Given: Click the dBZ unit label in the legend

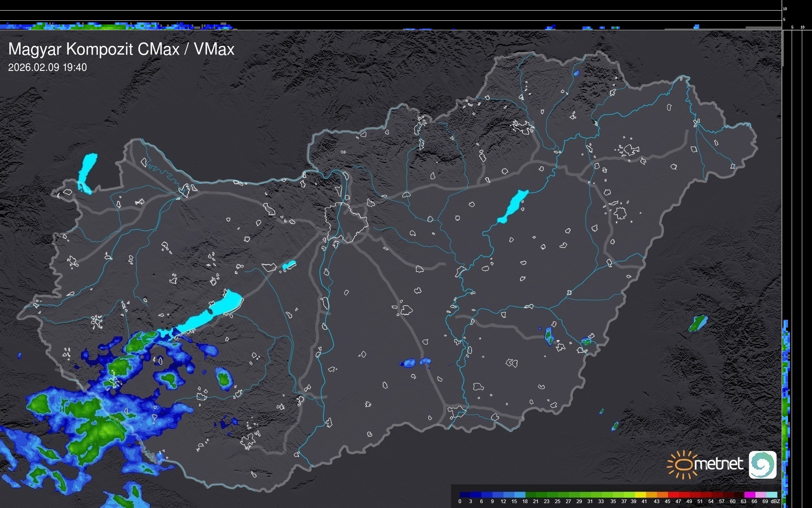Looking at the screenshot, I should click(775, 501).
